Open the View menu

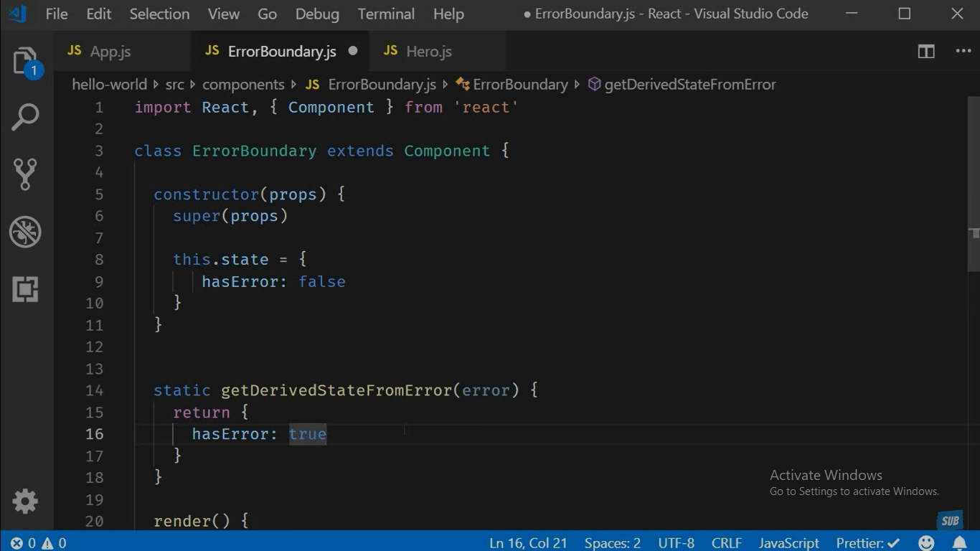(224, 14)
